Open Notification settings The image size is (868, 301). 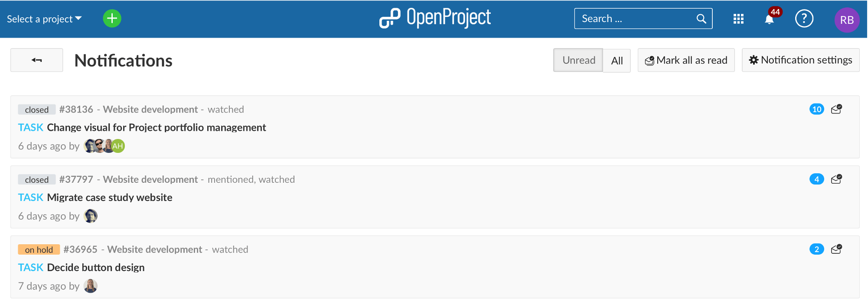tap(800, 60)
